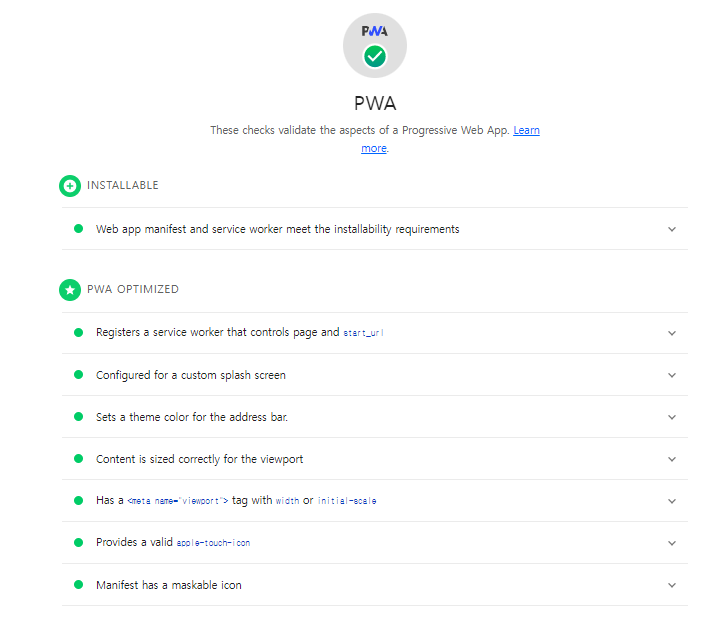This screenshot has width=710, height=620.
Task: Click the start_url code text
Action: tap(363, 333)
